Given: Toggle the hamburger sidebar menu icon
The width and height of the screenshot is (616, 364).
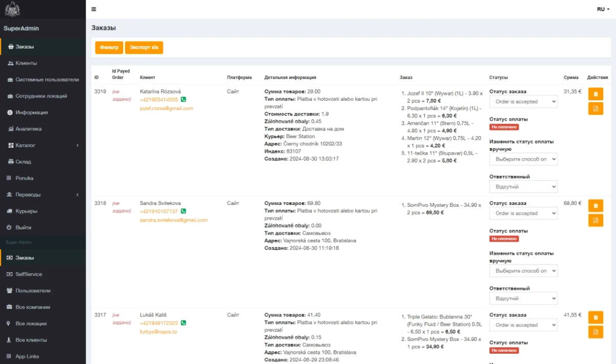Looking at the screenshot, I should [x=93, y=9].
